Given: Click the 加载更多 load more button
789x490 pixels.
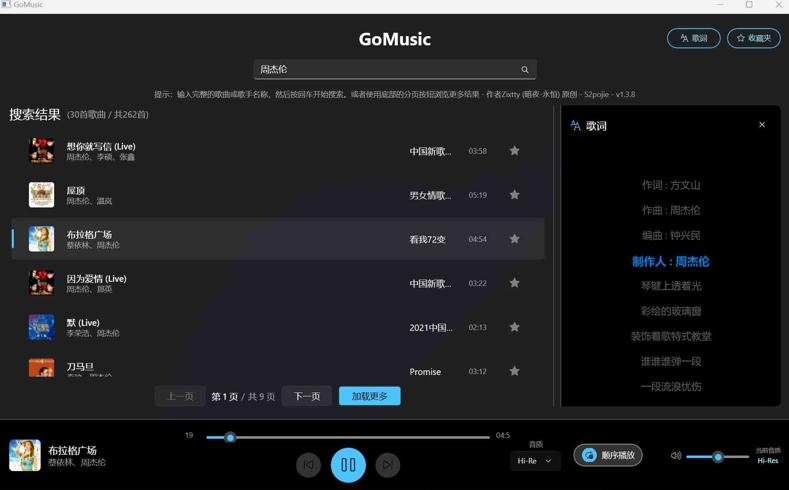Looking at the screenshot, I should pyautogui.click(x=370, y=396).
